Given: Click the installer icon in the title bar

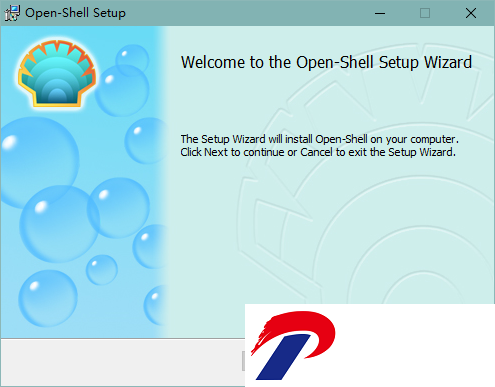Looking at the screenshot, I should (x=12, y=13).
